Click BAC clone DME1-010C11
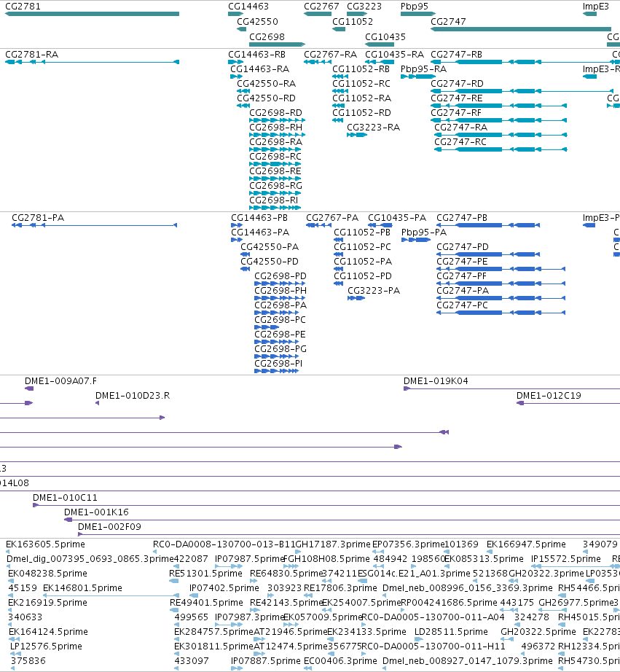Screen dimensions: 620x672 tap(65, 498)
